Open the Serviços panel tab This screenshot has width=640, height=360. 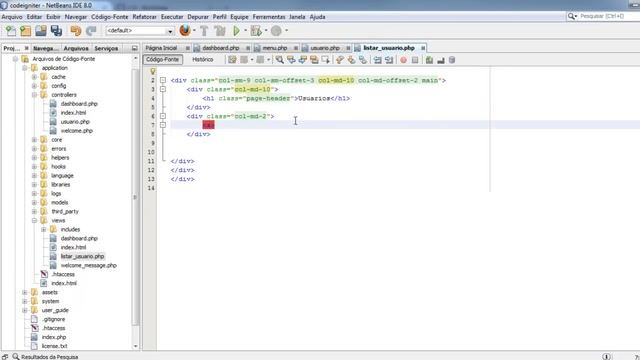pyautogui.click(x=106, y=48)
